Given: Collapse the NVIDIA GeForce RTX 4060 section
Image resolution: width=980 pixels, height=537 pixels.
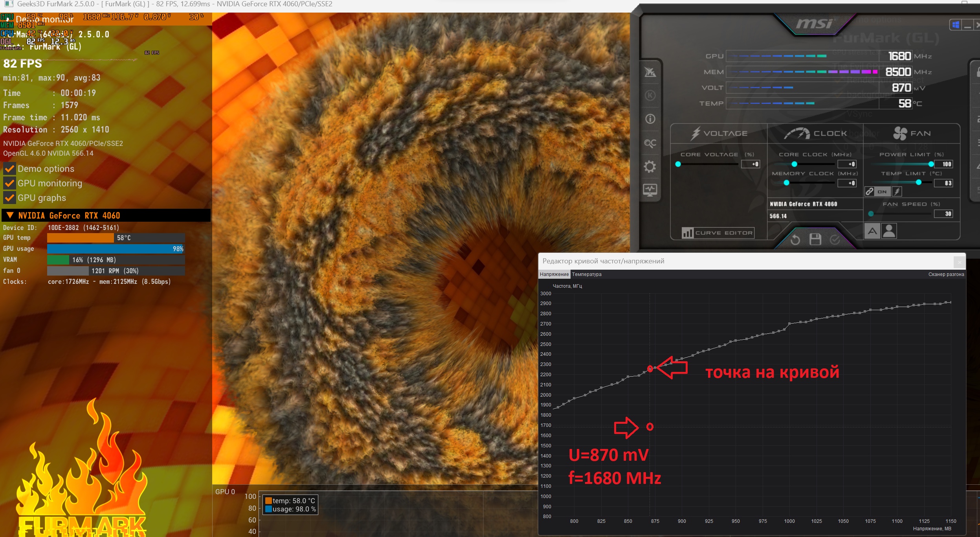Looking at the screenshot, I should pyautogui.click(x=10, y=215).
